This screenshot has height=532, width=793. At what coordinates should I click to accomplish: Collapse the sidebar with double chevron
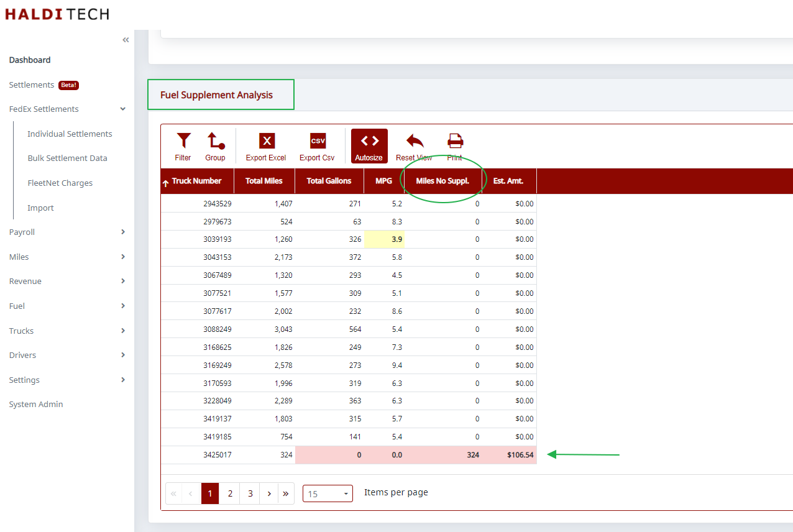click(x=126, y=40)
